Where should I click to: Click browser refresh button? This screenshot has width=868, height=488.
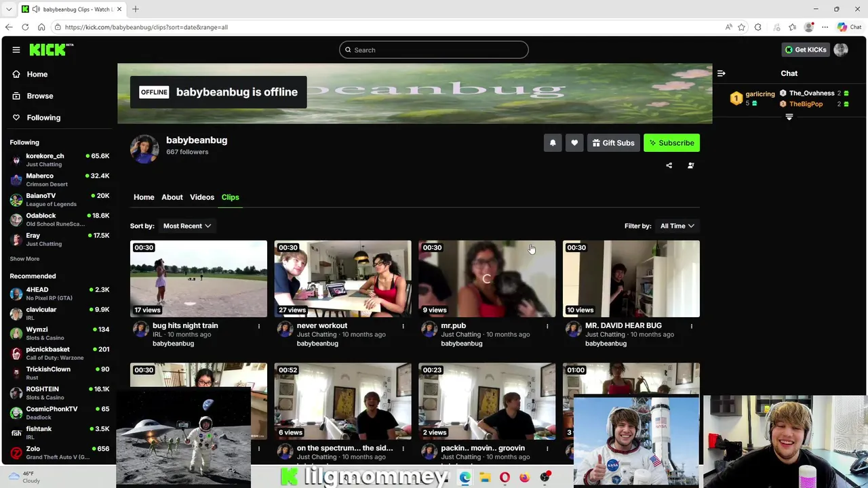pos(25,27)
